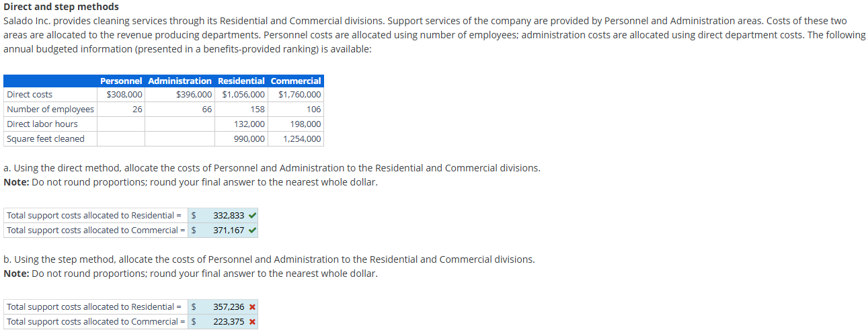Select the Direct costs row label
The image size is (868, 332).
coord(30,95)
